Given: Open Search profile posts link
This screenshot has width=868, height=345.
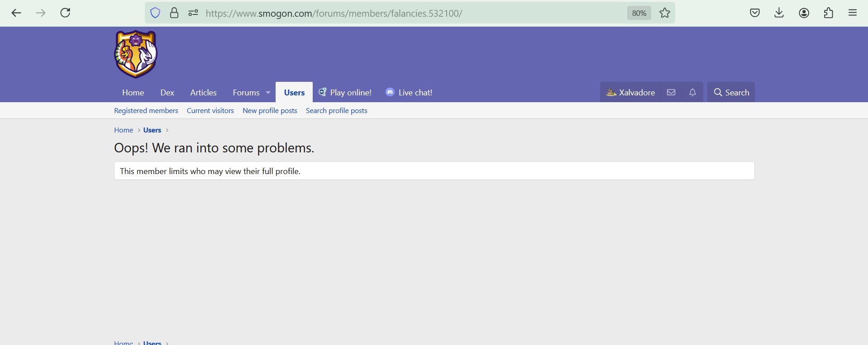Looking at the screenshot, I should [337, 110].
